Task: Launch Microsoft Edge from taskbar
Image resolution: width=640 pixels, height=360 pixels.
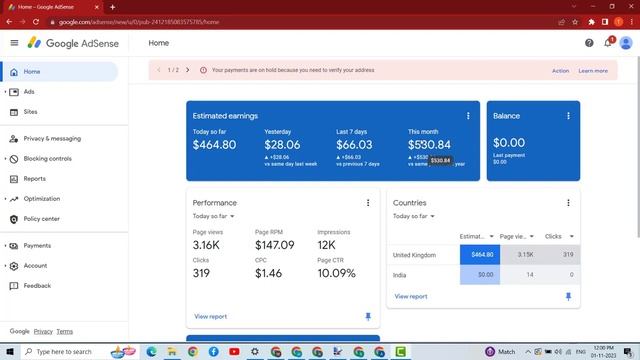Action: click(151, 351)
